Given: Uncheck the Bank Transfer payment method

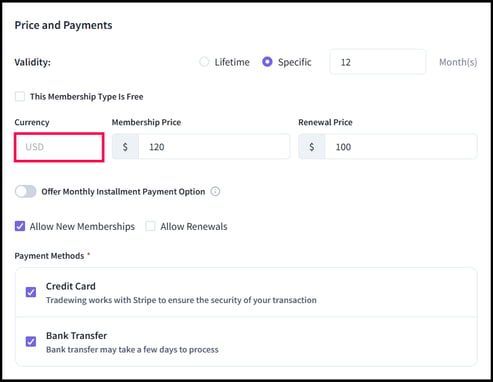Looking at the screenshot, I should point(31,342).
